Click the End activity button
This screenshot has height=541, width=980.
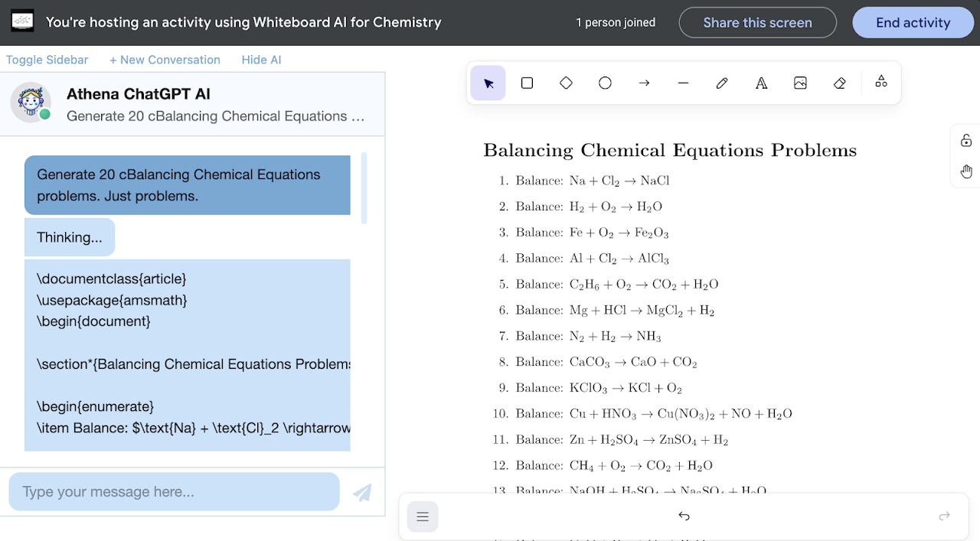[913, 23]
